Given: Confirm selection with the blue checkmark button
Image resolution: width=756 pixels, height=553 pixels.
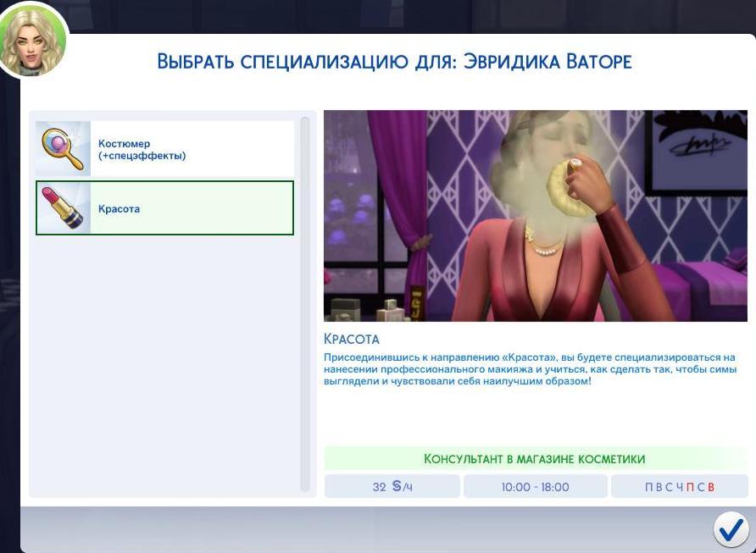Looking at the screenshot, I should point(731,529).
